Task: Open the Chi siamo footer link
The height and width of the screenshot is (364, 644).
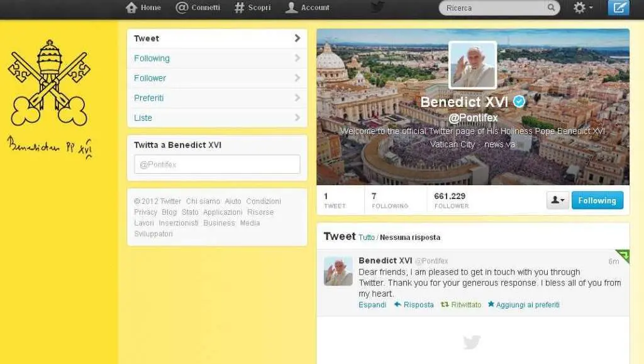Action: coord(203,201)
